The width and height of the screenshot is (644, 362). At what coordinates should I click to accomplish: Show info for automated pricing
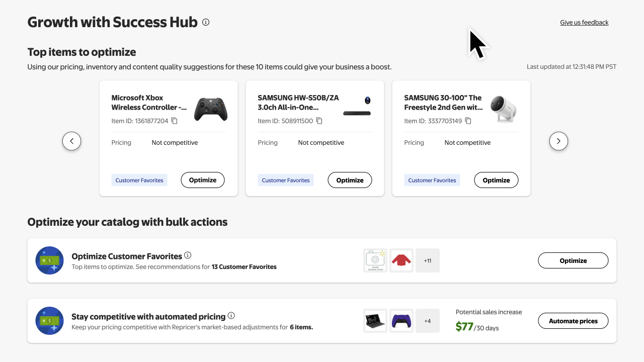click(x=231, y=316)
